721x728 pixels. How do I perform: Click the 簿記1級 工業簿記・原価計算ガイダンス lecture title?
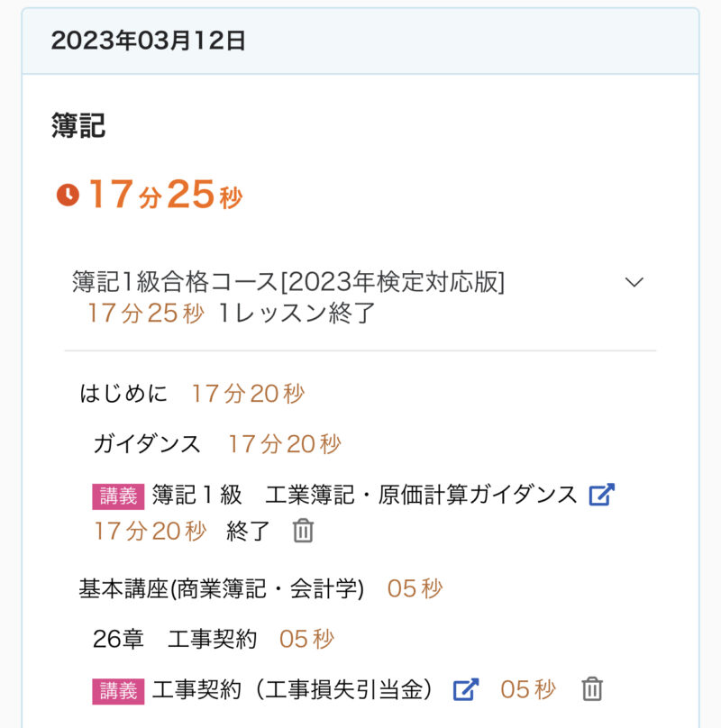pos(364,495)
